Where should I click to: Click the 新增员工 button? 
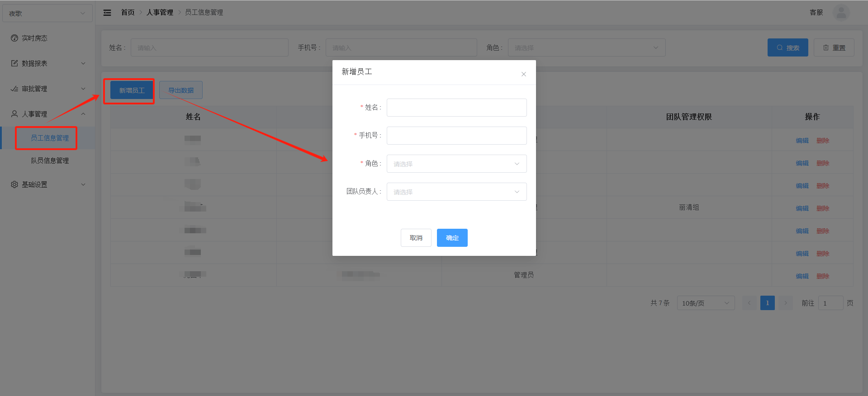coord(132,90)
